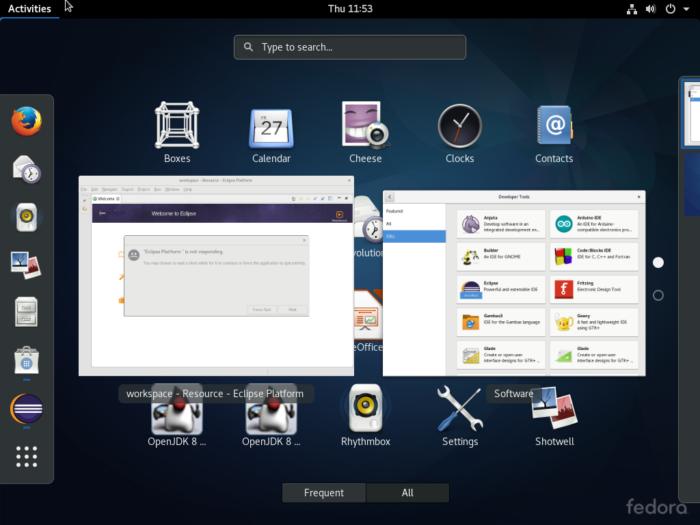
Task: Select the workspace thumbnail on the right edge
Action: point(692,114)
